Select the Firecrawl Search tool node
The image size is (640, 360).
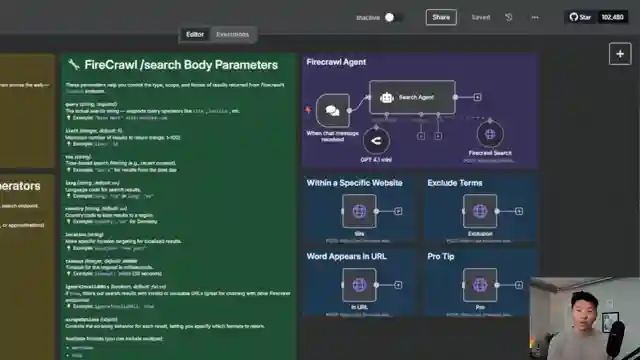(x=490, y=134)
